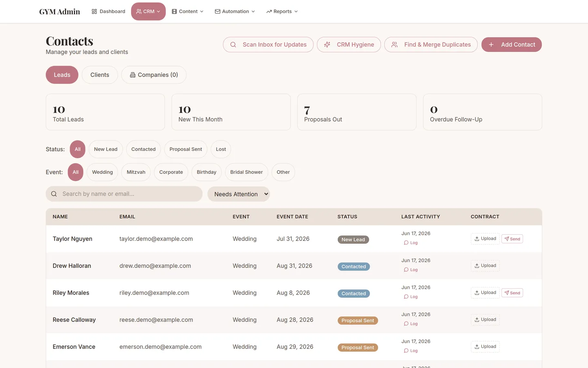This screenshot has height=368, width=588.
Task: Filter events by Mitzvah
Action: pos(136,172)
